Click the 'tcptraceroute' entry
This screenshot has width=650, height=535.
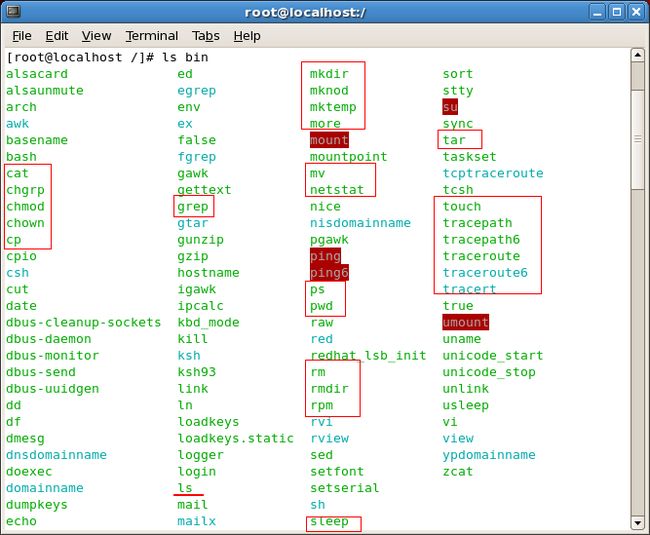tap(493, 173)
